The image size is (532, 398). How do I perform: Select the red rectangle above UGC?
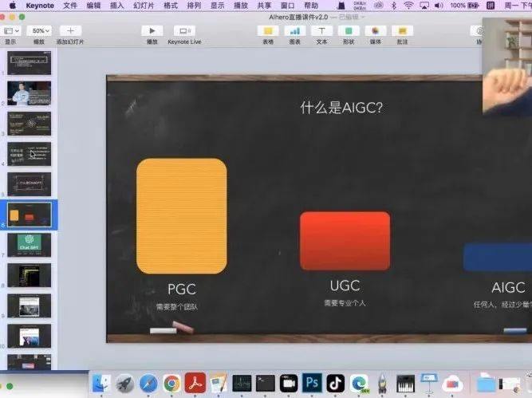pos(345,241)
